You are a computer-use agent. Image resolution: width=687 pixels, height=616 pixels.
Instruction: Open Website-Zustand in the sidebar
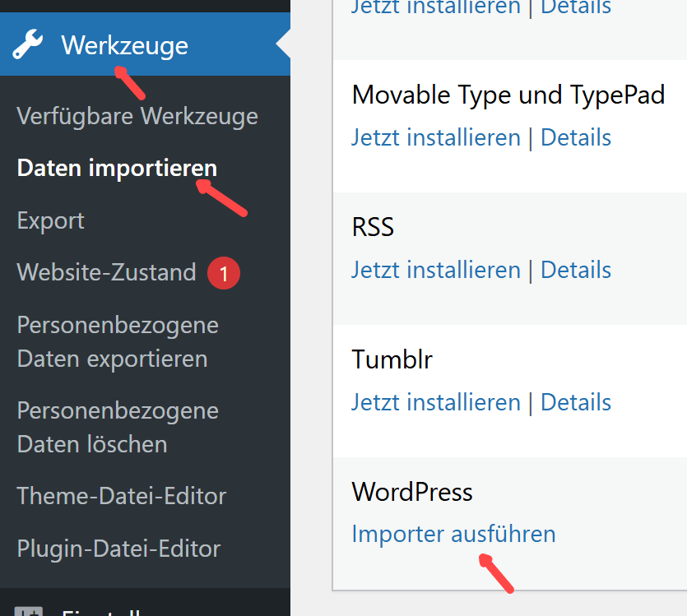click(x=106, y=272)
